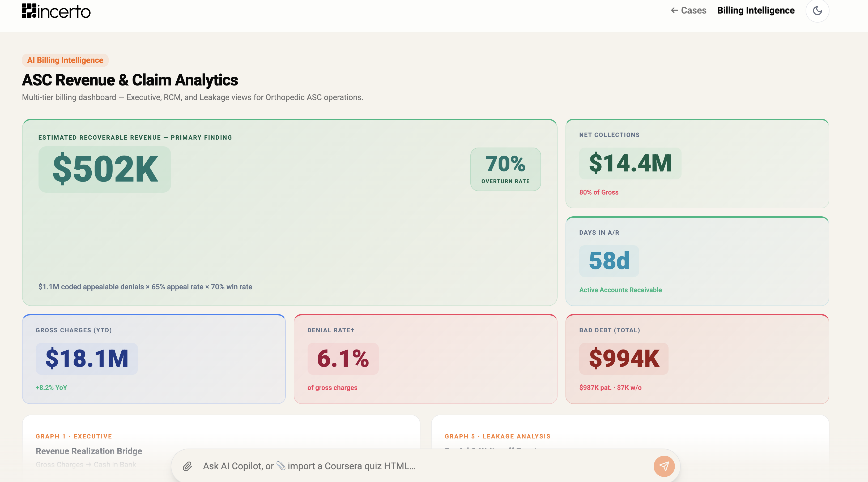Click the paperclip attach icon
Viewport: 868px width, 482px height.
[187, 466]
